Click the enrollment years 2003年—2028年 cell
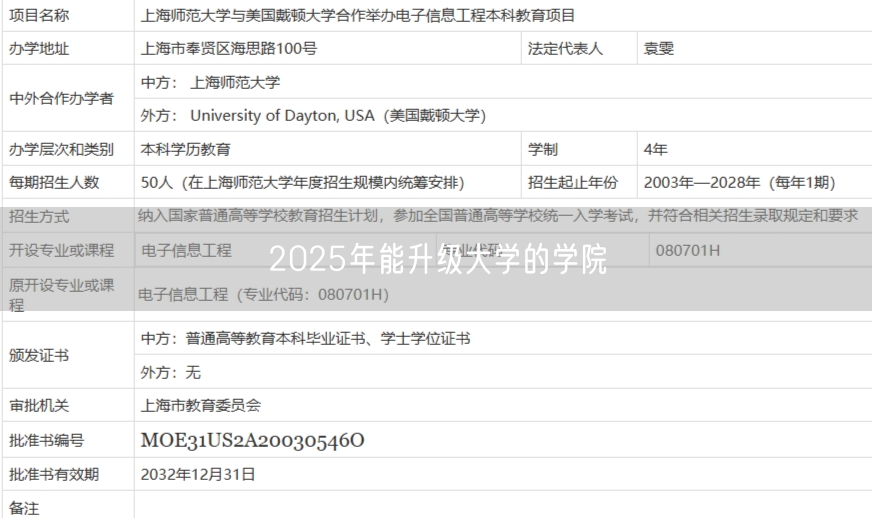Screen dimensions: 872x518 740,183
